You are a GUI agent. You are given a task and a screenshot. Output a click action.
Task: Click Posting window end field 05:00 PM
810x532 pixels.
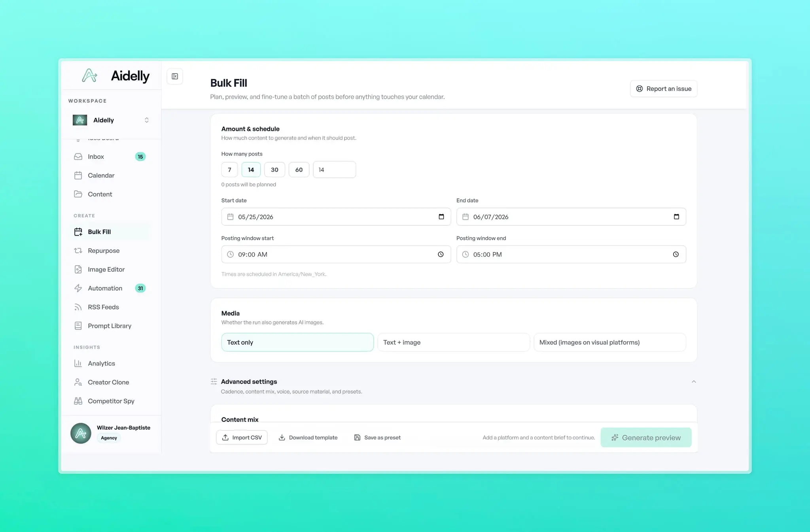tap(571, 254)
